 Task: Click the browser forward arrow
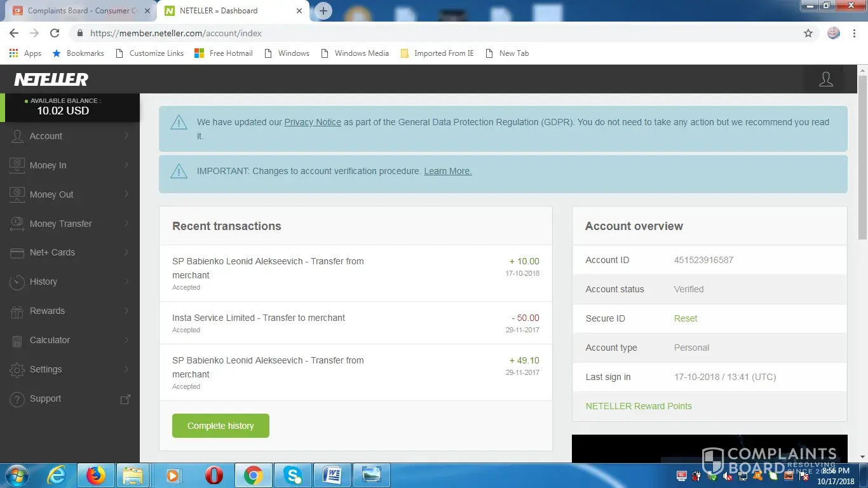[x=34, y=33]
